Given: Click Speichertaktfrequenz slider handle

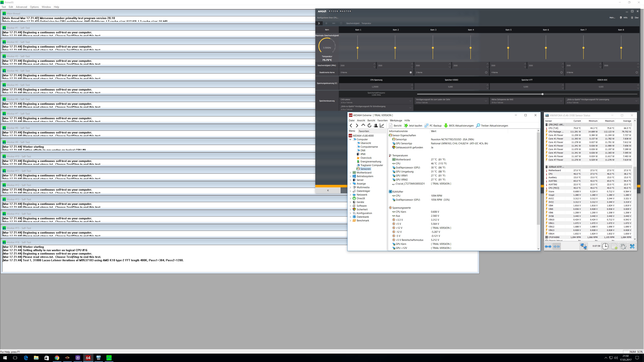Looking at the screenshot, I should pos(543,94).
